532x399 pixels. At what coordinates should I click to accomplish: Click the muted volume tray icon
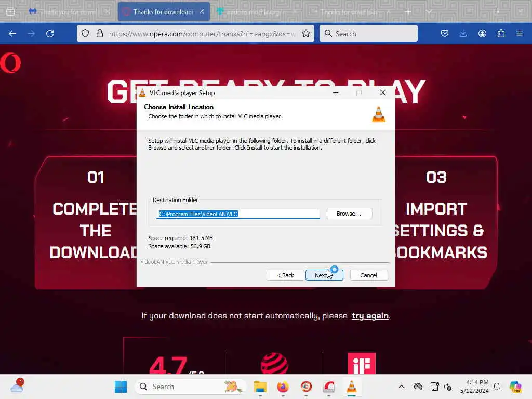point(448,387)
